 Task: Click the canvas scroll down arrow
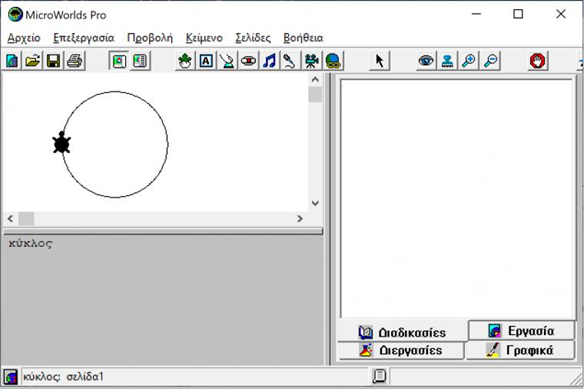pyautogui.click(x=315, y=203)
